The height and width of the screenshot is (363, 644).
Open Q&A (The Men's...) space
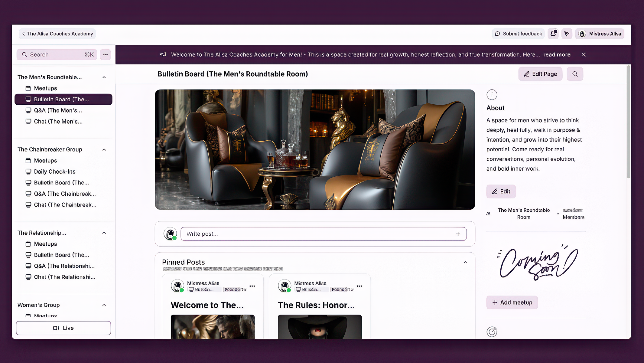click(x=58, y=110)
